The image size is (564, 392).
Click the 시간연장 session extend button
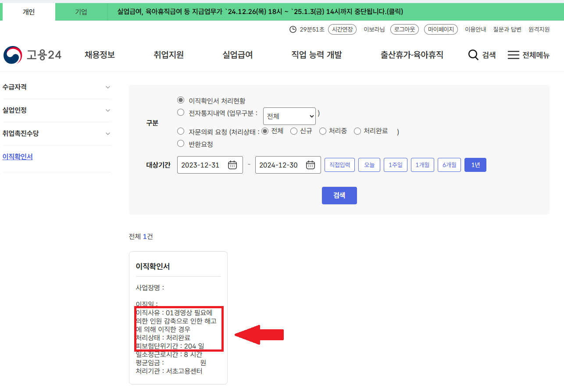pos(342,29)
